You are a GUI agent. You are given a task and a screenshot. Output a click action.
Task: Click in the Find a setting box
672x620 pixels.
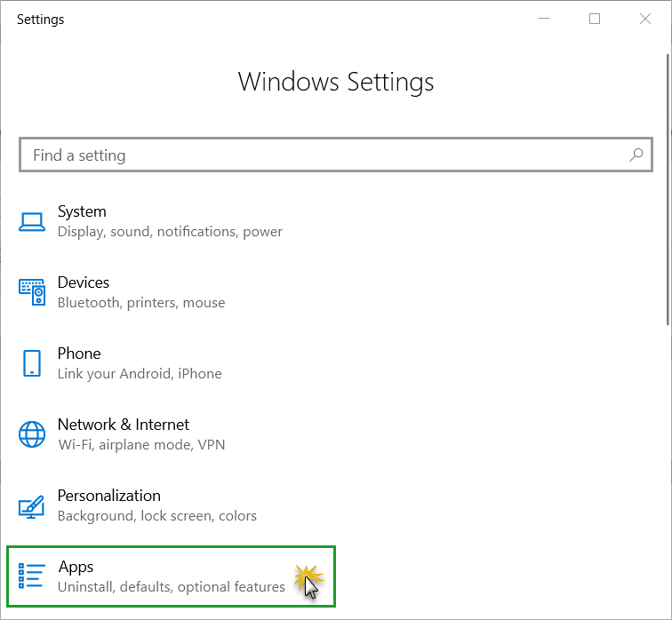pyautogui.click(x=336, y=155)
